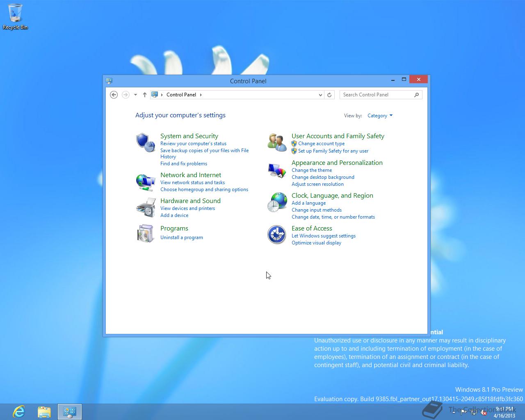Image resolution: width=525 pixels, height=420 pixels.
Task: Click View network status and tasks
Action: 192,183
